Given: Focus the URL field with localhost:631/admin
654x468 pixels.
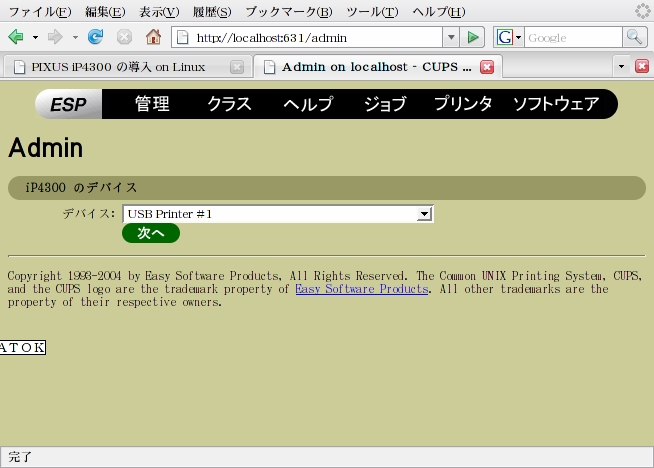Looking at the screenshot, I should pyautogui.click(x=307, y=38).
